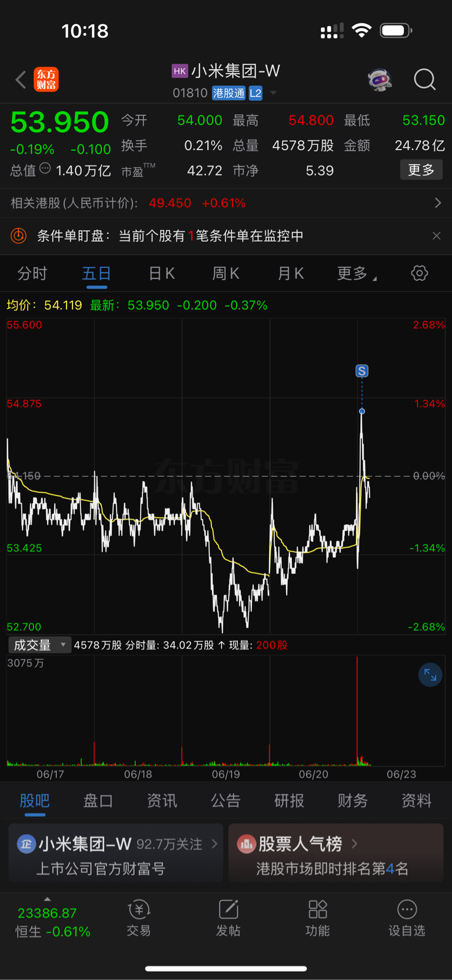Open 小米集团-W 财富号 chevron
452x980 pixels.
pyautogui.click(x=214, y=844)
